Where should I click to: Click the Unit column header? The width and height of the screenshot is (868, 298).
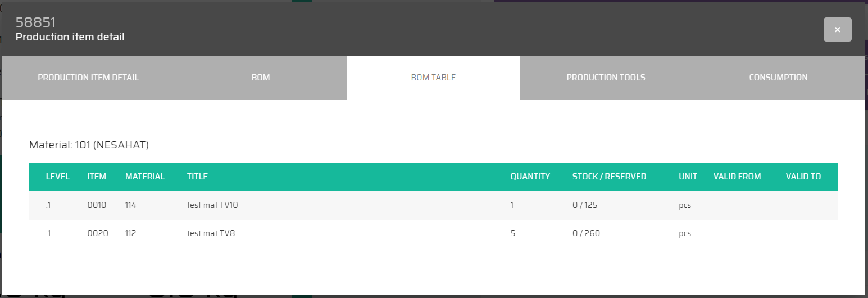688,177
